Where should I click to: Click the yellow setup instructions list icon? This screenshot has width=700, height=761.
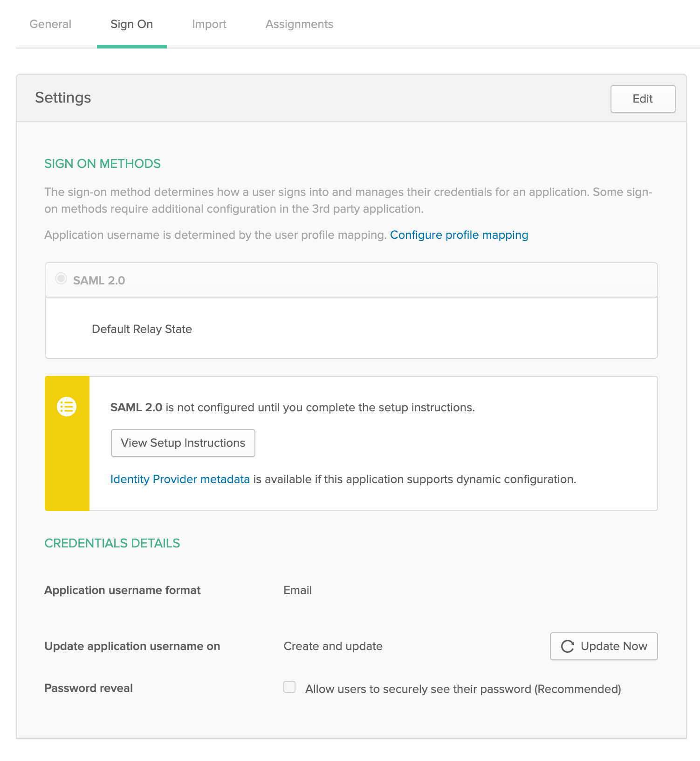coord(67,407)
